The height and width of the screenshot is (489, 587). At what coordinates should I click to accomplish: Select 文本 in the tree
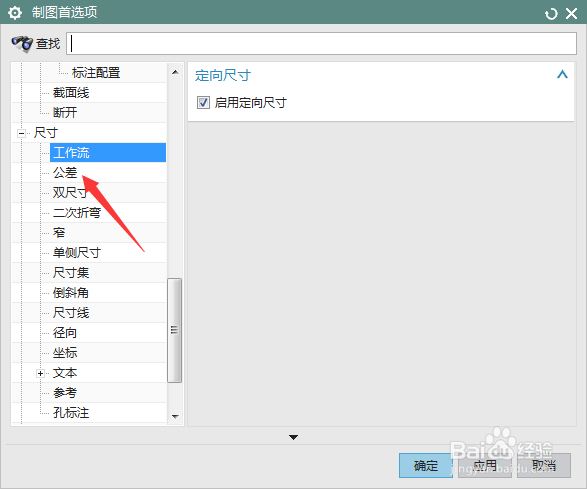(65, 373)
